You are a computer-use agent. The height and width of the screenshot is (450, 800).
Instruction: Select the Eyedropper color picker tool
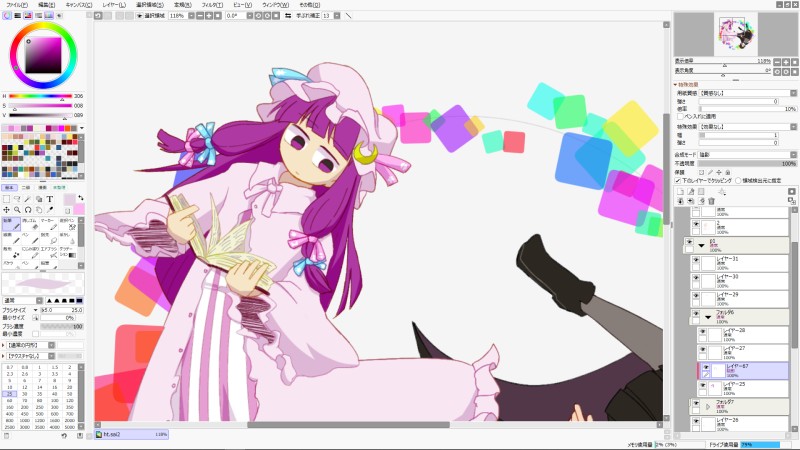(49, 210)
